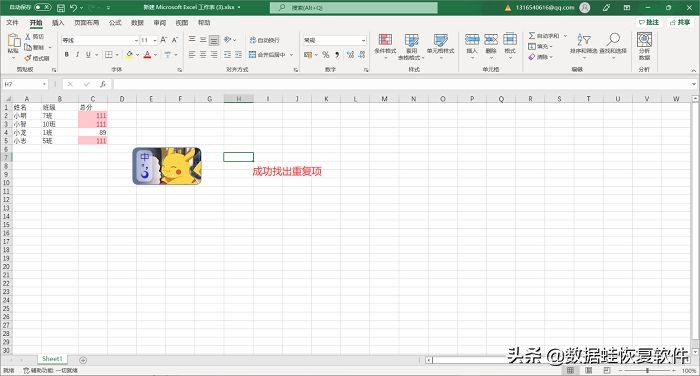Screen dimensions: 700x376
Task: Open 查找和选择 (Find & Select) magnifier
Action: [613, 46]
